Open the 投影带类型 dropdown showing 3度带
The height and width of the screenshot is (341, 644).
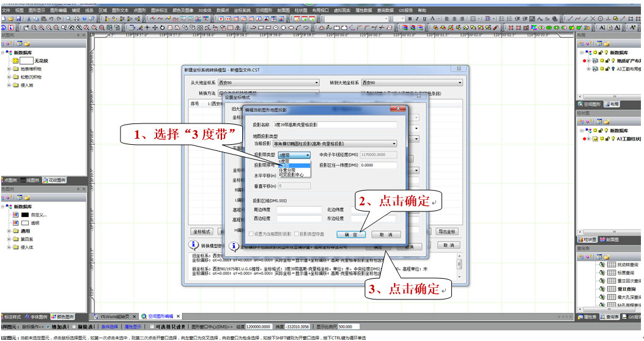(294, 155)
